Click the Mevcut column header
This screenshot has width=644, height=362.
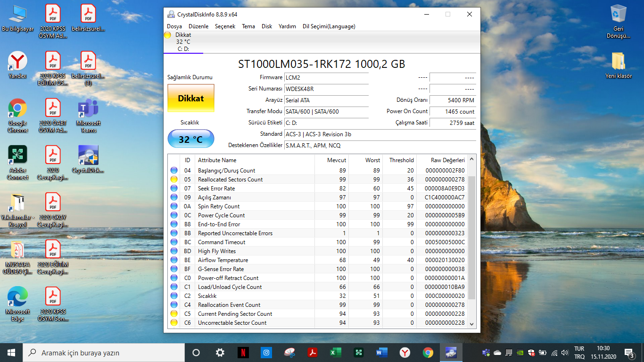pyautogui.click(x=332, y=160)
